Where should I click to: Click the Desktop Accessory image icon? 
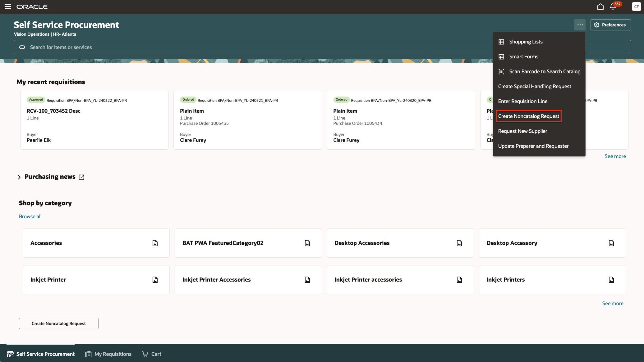coord(611,243)
